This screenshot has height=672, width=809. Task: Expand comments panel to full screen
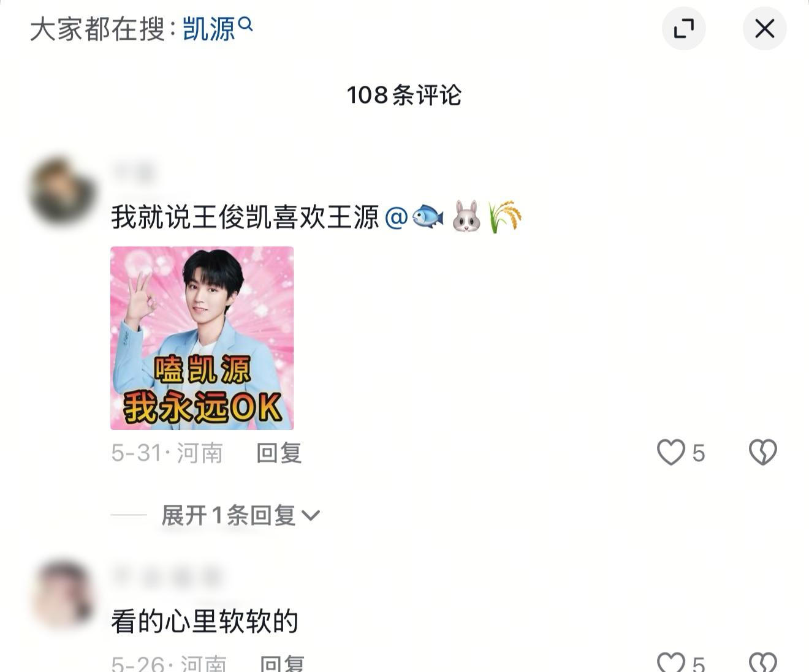[683, 28]
